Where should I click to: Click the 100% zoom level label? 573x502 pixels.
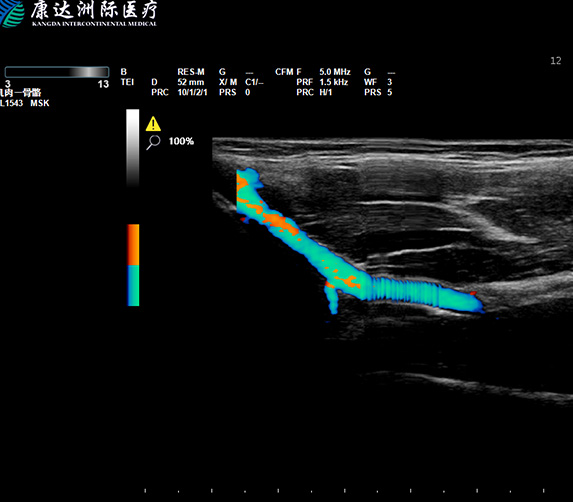(x=181, y=141)
